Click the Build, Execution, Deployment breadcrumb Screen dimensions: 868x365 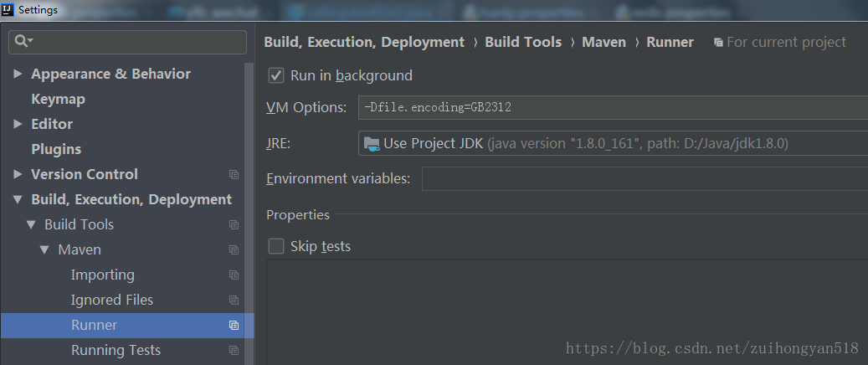pyautogui.click(x=364, y=43)
